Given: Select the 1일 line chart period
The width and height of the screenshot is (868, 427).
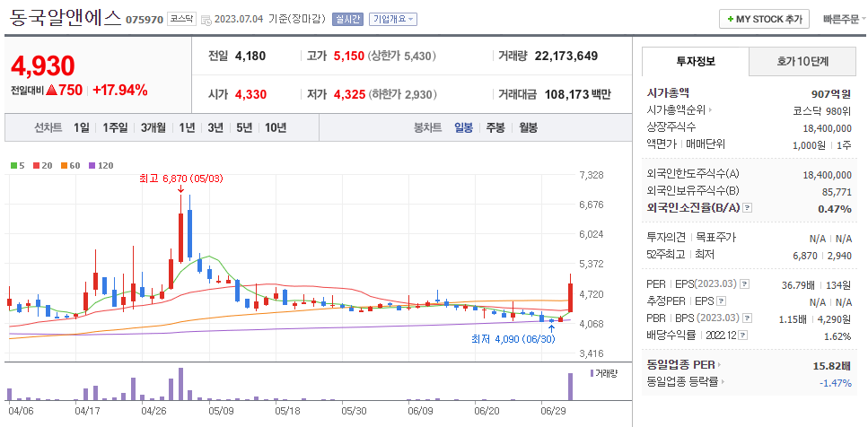Looking at the screenshot, I should [x=81, y=127].
